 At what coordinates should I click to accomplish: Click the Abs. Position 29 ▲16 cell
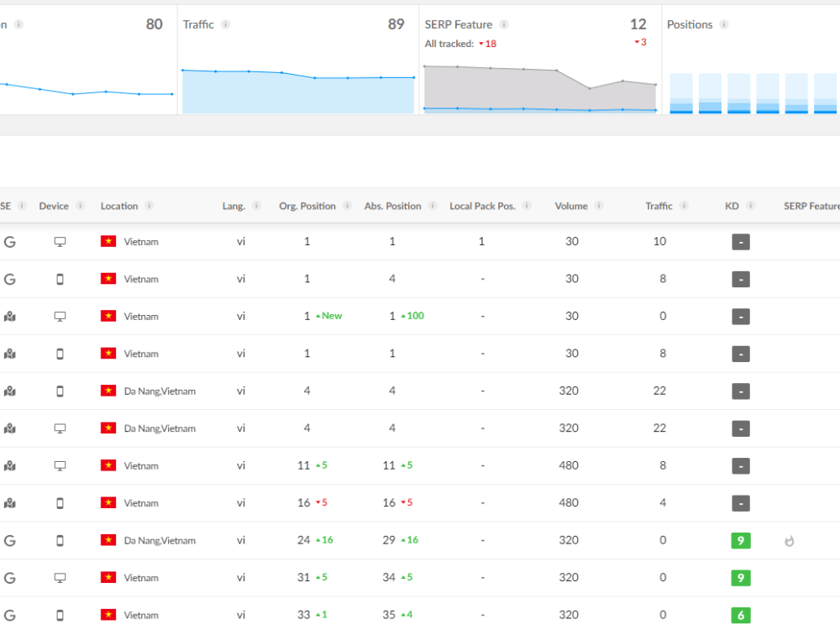(400, 540)
